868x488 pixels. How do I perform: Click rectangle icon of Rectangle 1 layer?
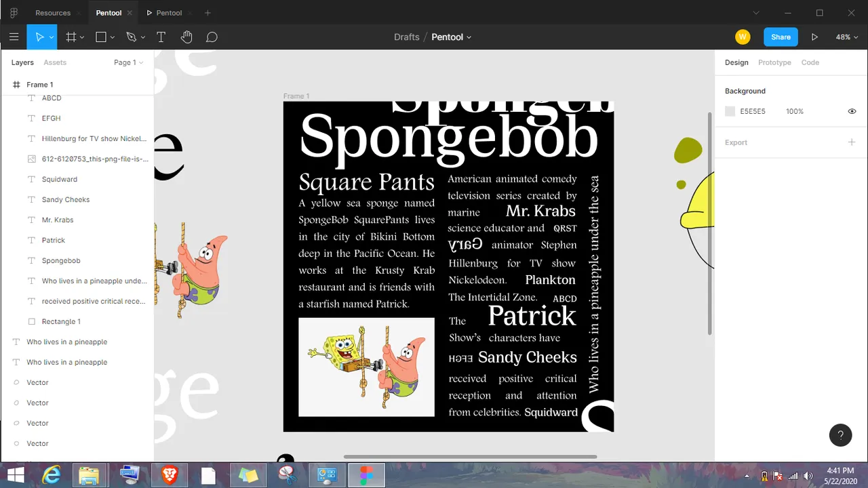31,321
